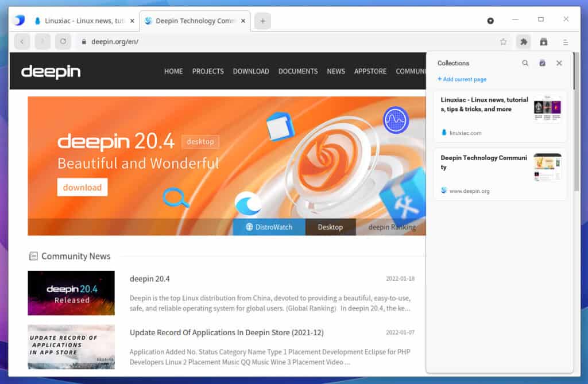588x384 pixels.
Task: Reload the current page
Action: pos(63,42)
